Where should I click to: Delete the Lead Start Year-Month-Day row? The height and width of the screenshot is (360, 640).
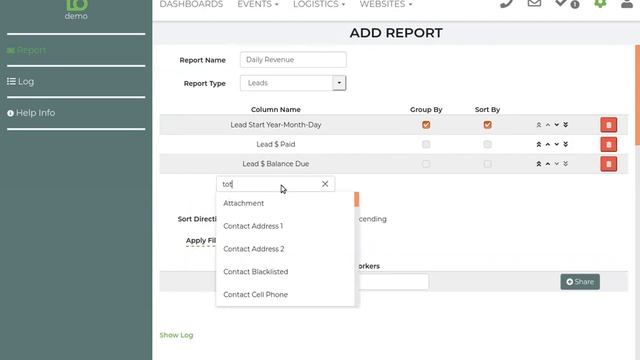[x=608, y=125]
